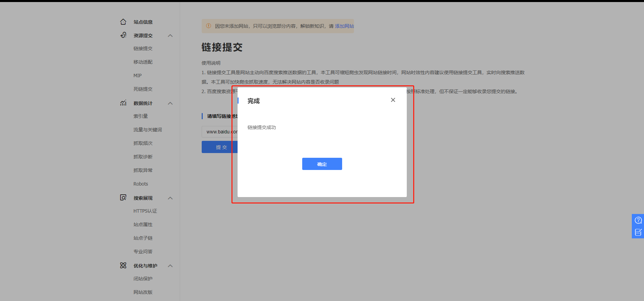Click the 提交 submit button
The height and width of the screenshot is (301, 644).
click(x=219, y=147)
